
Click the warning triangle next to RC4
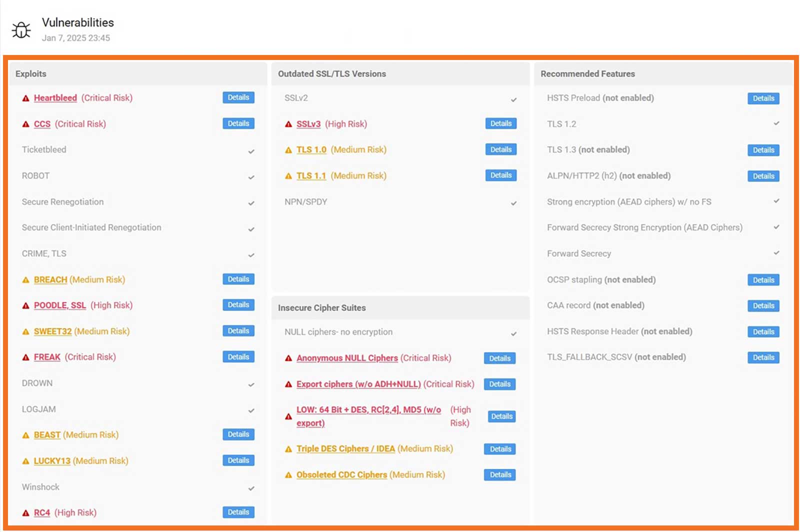[x=25, y=512]
